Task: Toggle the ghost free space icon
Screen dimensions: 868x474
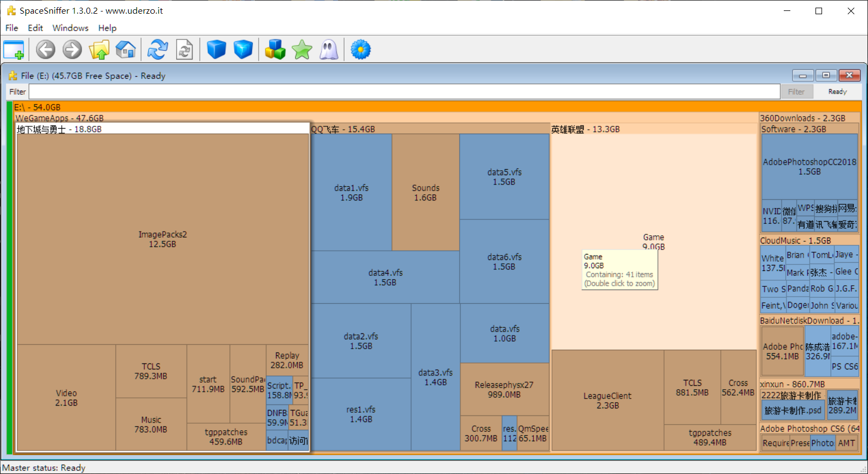Action: (329, 50)
